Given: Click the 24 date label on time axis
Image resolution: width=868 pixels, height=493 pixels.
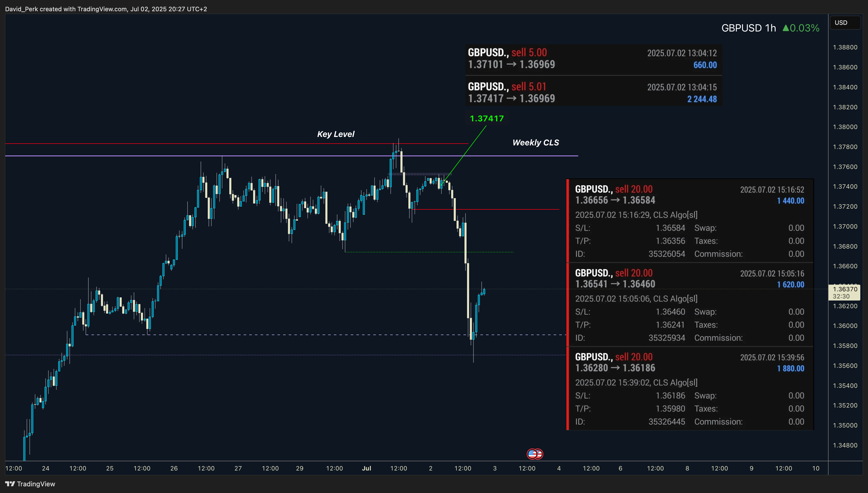Looking at the screenshot, I should click(x=45, y=468).
